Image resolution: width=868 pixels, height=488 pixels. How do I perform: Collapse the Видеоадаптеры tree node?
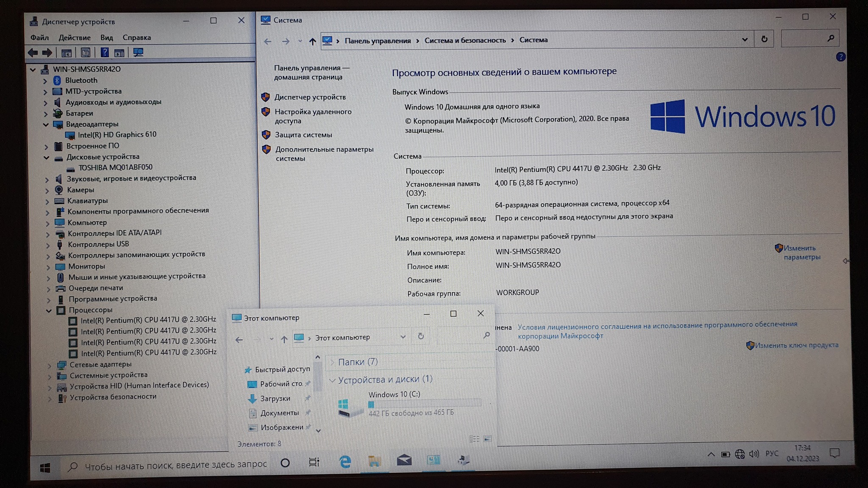coord(46,125)
